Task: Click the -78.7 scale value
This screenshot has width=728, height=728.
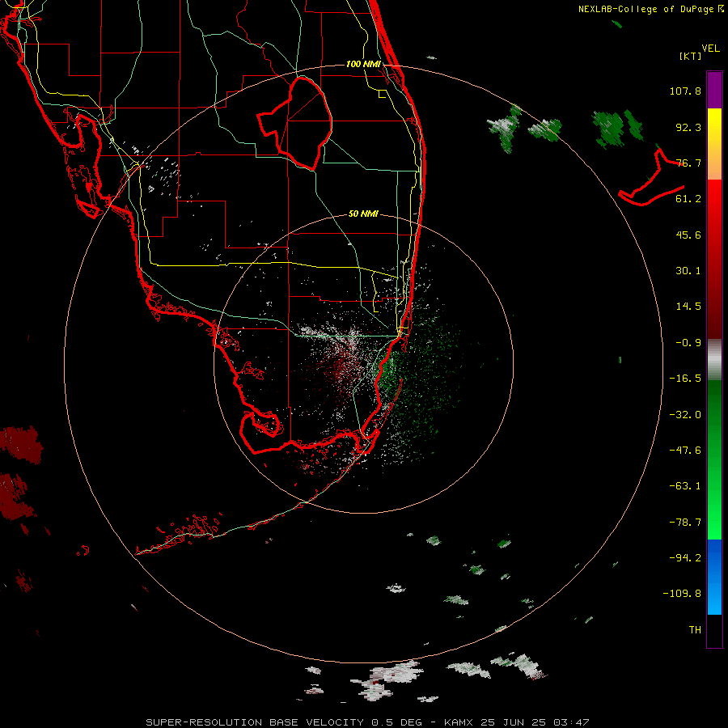Action: (685, 523)
